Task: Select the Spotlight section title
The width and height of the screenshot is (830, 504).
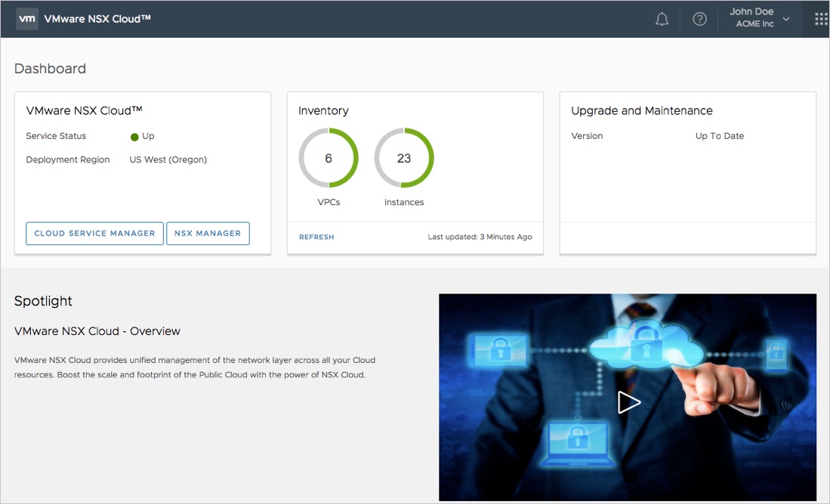Action: point(43,300)
